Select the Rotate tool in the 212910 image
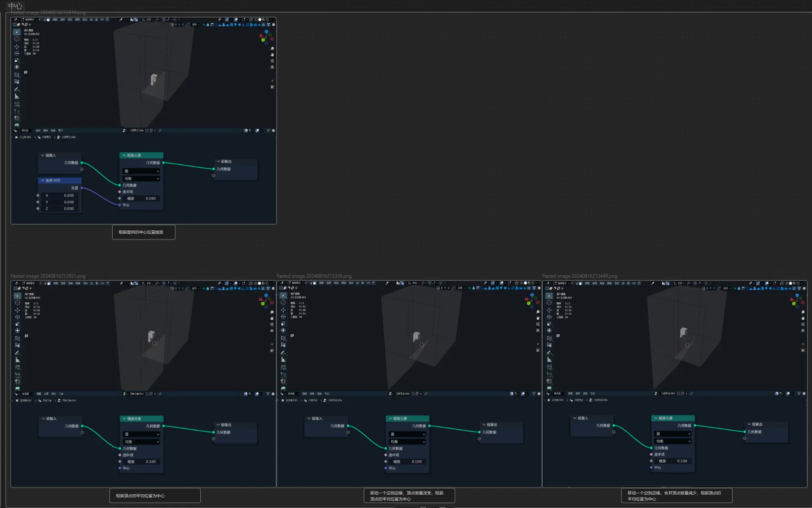812x508 pixels. tap(17, 53)
